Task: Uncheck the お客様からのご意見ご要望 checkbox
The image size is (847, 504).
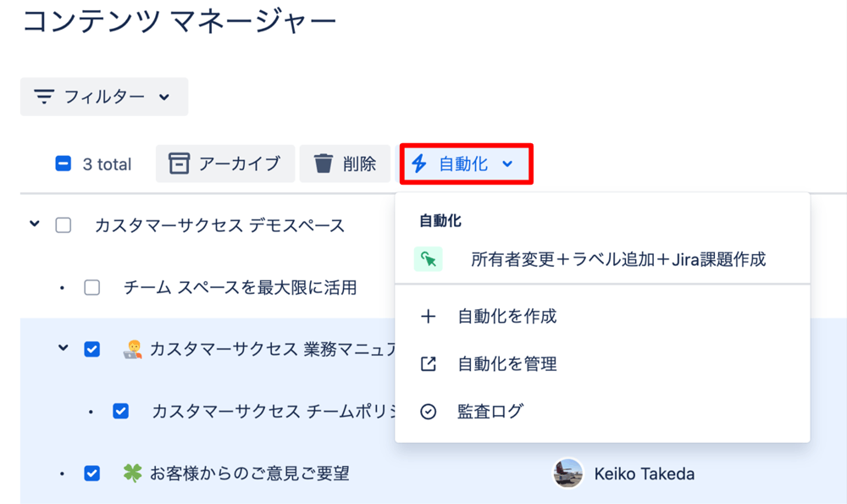Action: pyautogui.click(x=91, y=474)
